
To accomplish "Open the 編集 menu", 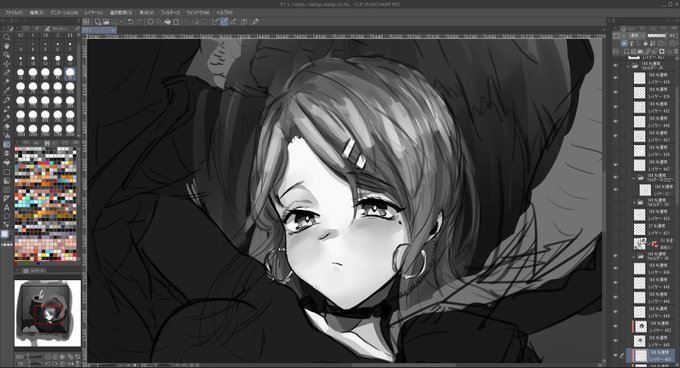I will [36, 13].
